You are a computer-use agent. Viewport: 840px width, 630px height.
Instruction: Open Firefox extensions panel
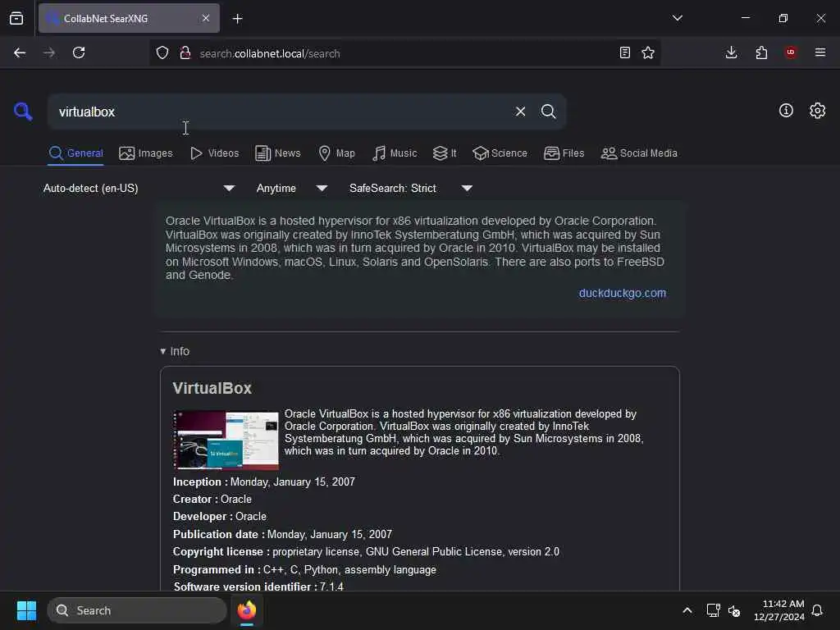pyautogui.click(x=761, y=52)
